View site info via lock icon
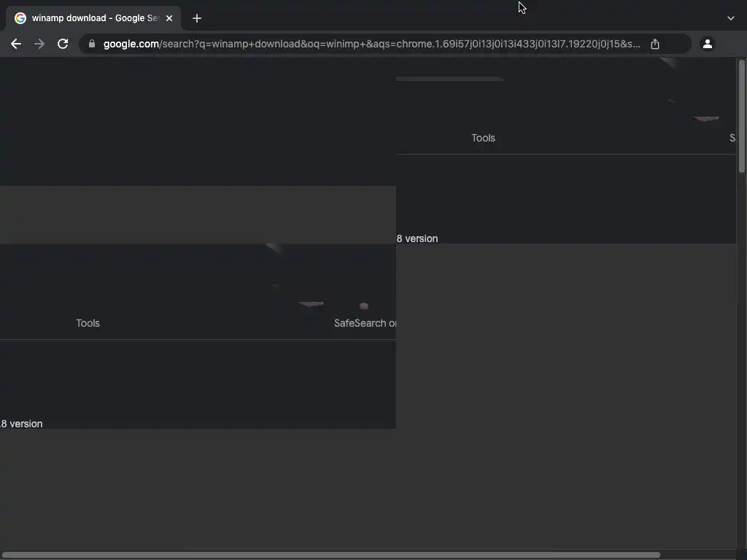Screen dimensions: 747x560 [92, 44]
